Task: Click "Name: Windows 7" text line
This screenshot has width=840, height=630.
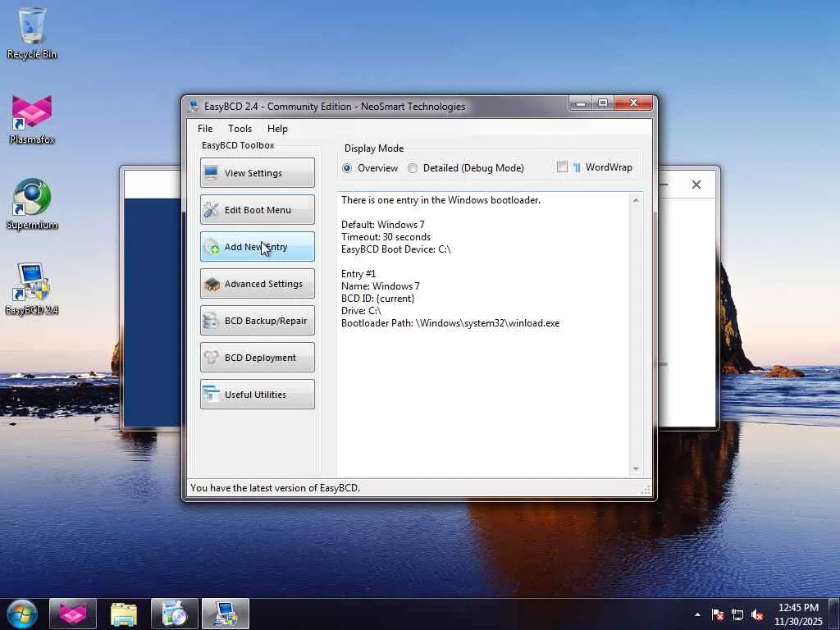Action: pyautogui.click(x=381, y=286)
